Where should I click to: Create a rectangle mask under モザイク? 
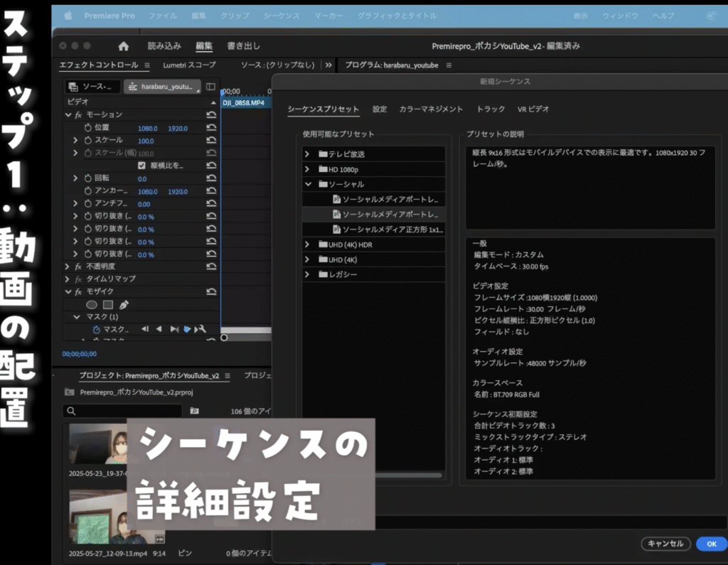[108, 305]
